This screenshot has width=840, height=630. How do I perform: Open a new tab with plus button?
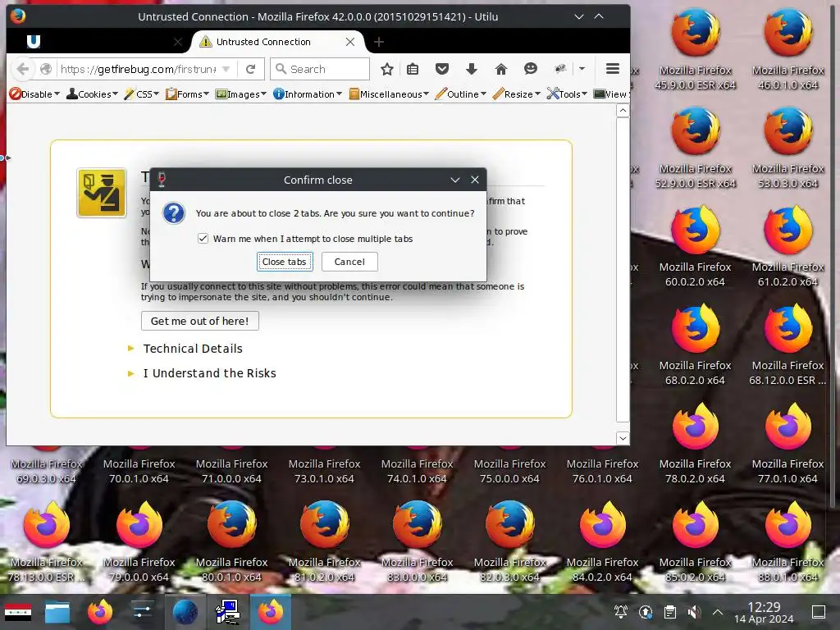[379, 42]
